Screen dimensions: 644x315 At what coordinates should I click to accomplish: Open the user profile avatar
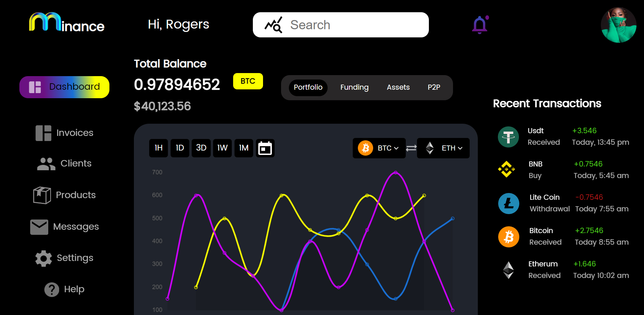point(619,25)
